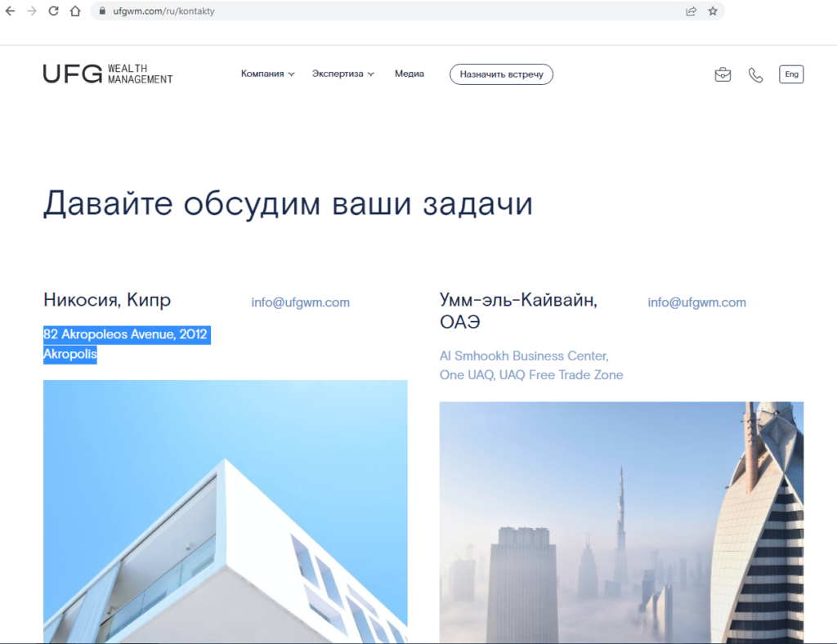Open the info@ufgwm.com link near Никосия
837x644 pixels.
(300, 302)
